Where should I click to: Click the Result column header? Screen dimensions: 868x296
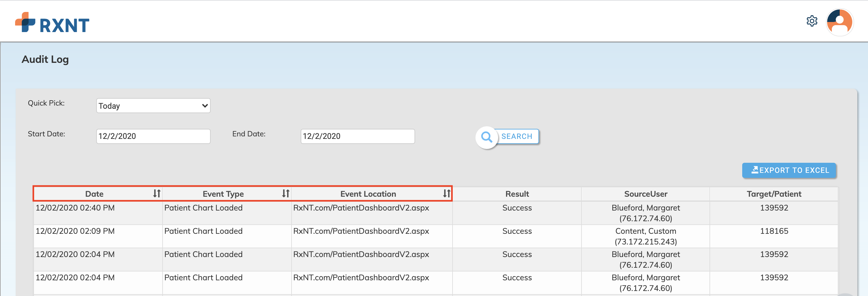[517, 194]
